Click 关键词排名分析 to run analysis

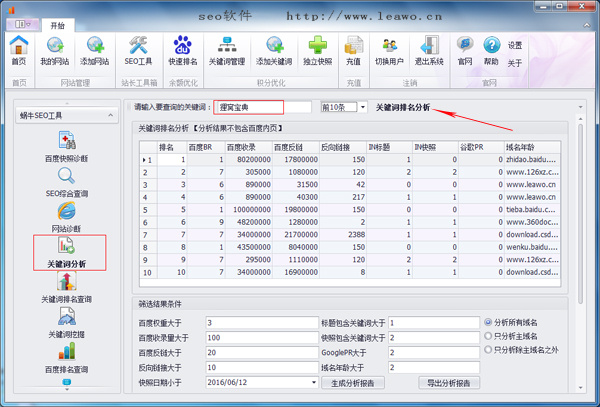tap(403, 107)
